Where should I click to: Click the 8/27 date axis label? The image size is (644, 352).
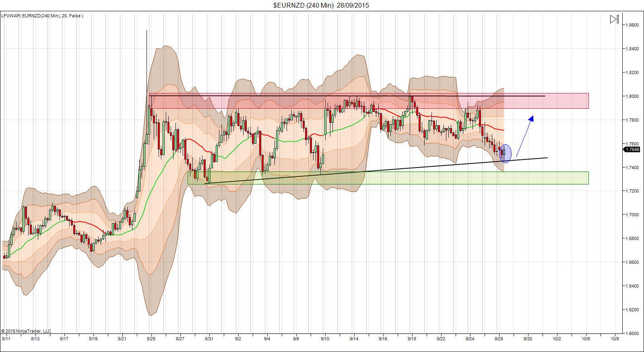click(180, 339)
